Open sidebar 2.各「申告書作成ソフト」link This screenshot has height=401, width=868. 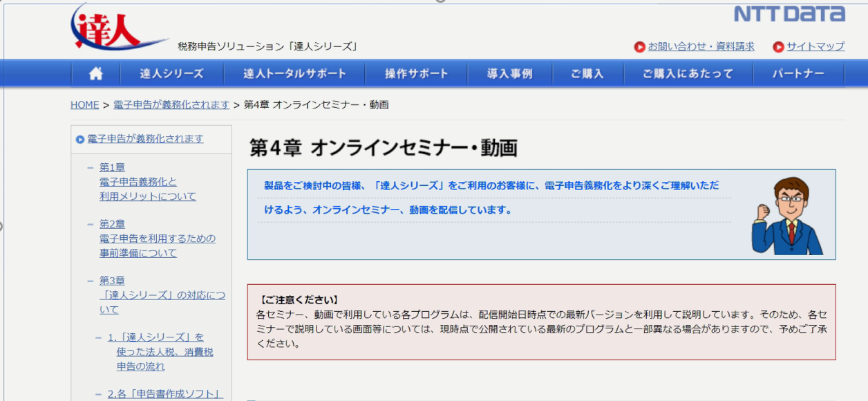tap(165, 394)
